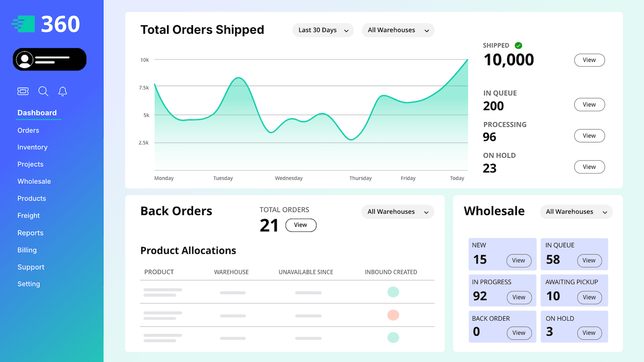The width and height of the screenshot is (644, 362).
Task: Click the green inbound dot on third allocation row
Action: pyautogui.click(x=393, y=337)
